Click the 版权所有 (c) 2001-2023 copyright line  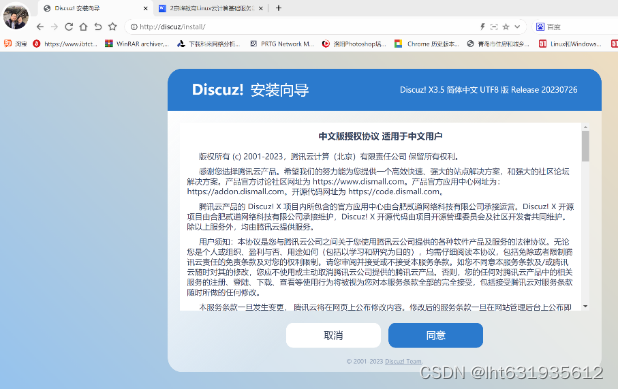[329, 156]
